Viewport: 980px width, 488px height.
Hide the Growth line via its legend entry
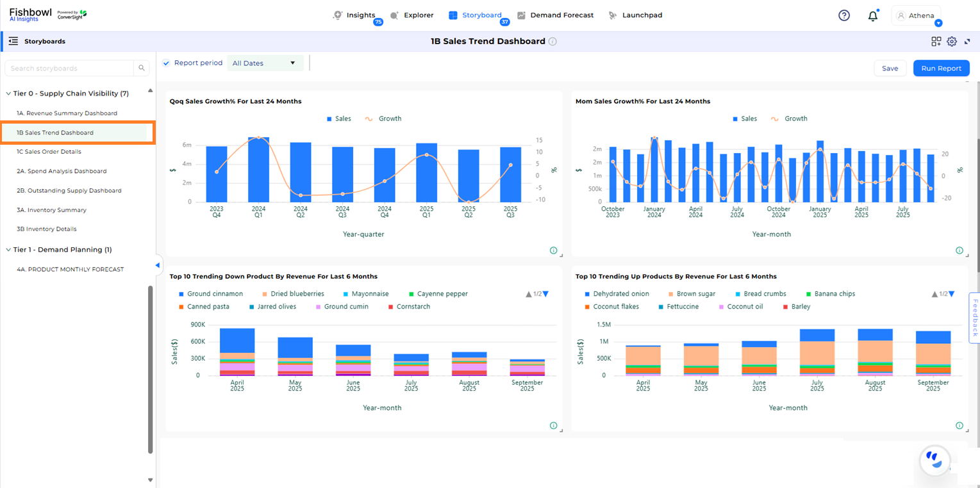click(x=383, y=118)
